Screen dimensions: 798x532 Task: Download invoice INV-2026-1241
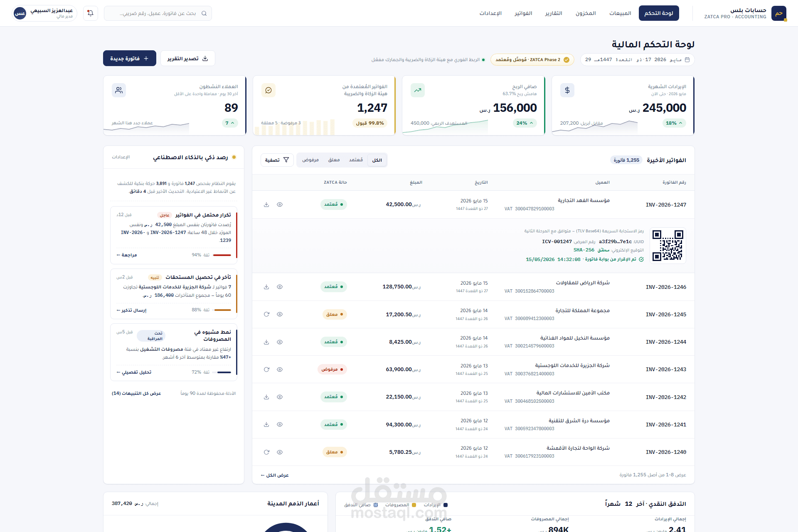266,424
